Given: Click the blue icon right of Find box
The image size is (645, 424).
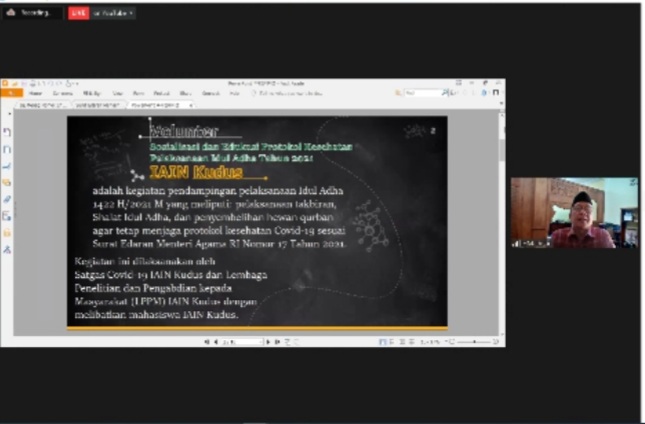Looking at the screenshot, I should pos(484,93).
